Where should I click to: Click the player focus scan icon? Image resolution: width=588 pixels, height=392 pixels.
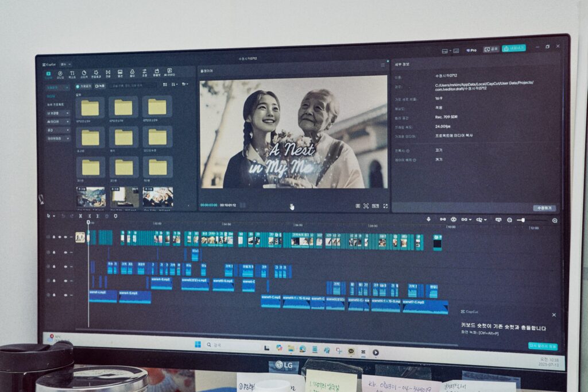(366, 206)
